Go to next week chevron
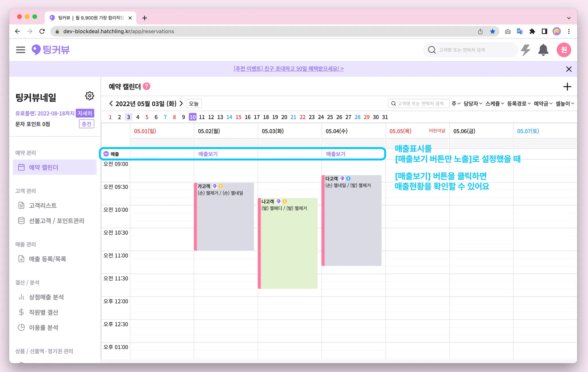This screenshot has height=372, width=588. pos(181,104)
